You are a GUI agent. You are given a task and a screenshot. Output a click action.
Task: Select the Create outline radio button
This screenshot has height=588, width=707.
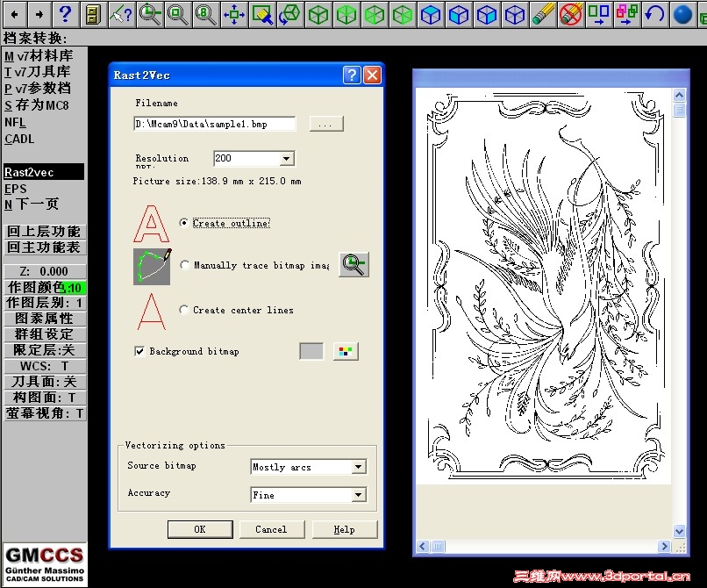pyautogui.click(x=183, y=223)
